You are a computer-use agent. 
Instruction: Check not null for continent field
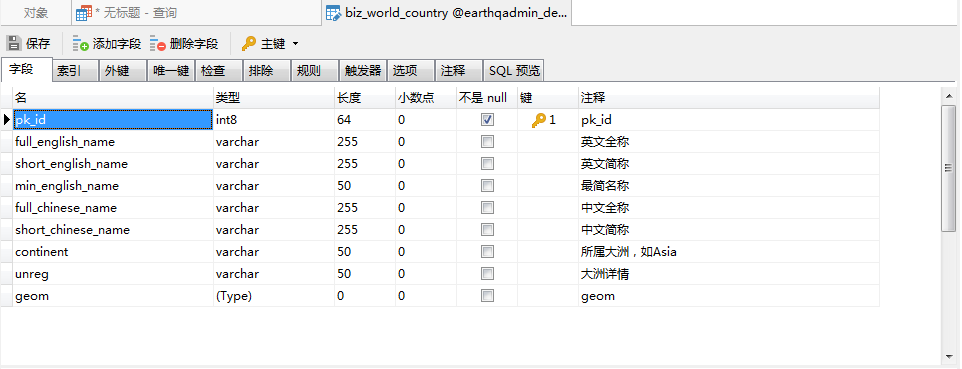(x=487, y=252)
